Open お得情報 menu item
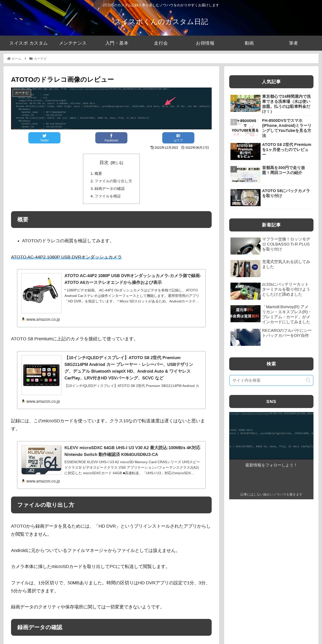The width and height of the screenshot is (322, 644). tap(205, 43)
